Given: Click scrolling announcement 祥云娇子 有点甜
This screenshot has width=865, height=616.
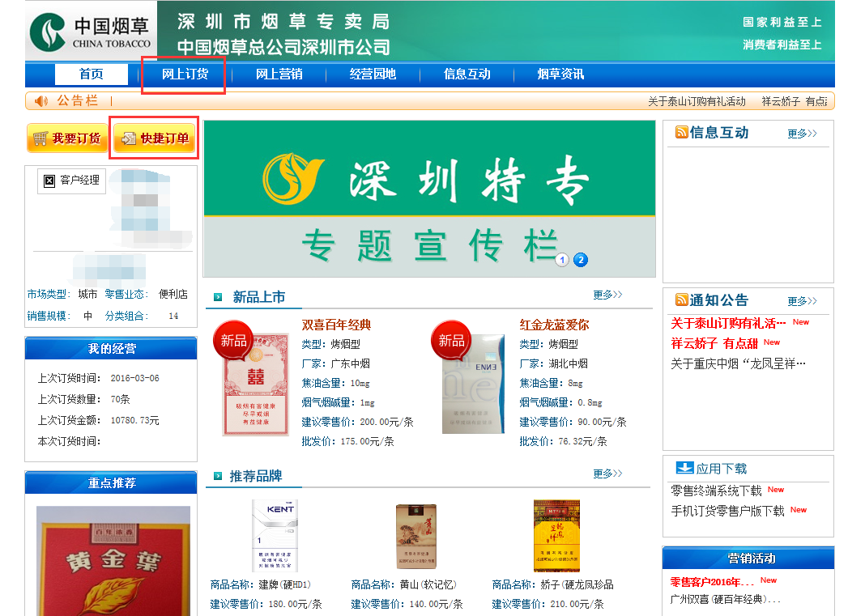Looking at the screenshot, I should pyautogui.click(x=795, y=101).
